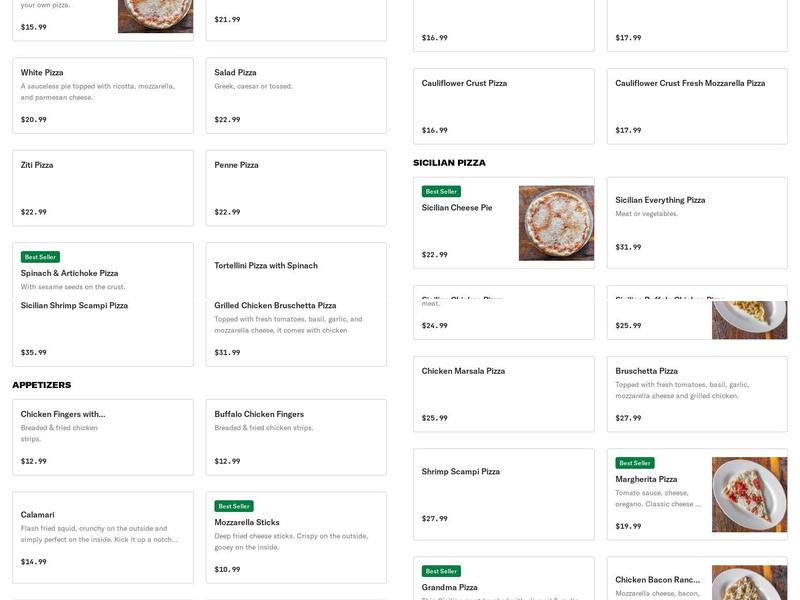Choose Ziti Pizza from the menu

102,188
